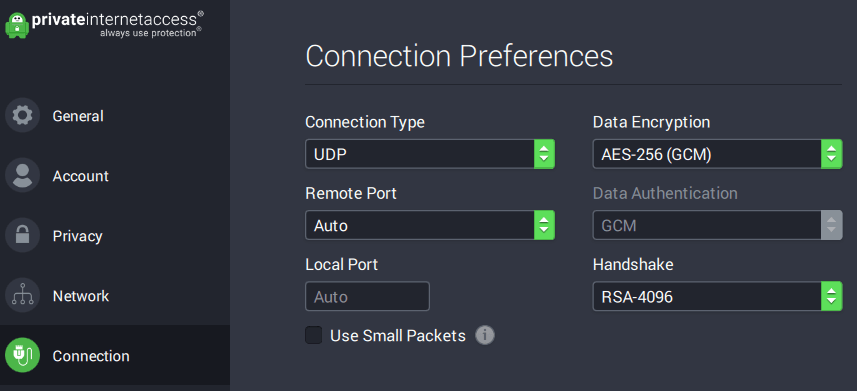857x391 pixels.
Task: Click the green arrows on Connection Type
Action: tap(544, 154)
